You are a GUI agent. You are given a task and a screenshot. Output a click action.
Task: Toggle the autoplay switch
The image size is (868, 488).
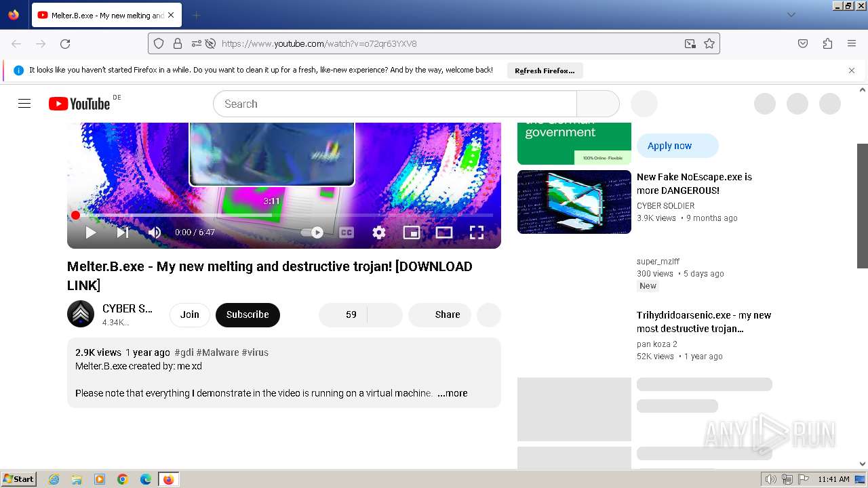pos(313,232)
